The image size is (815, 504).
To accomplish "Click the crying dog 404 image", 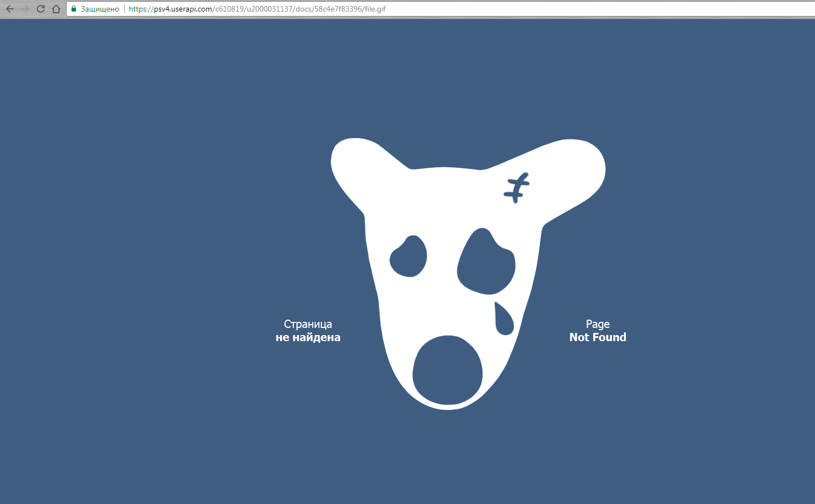I will [x=468, y=273].
